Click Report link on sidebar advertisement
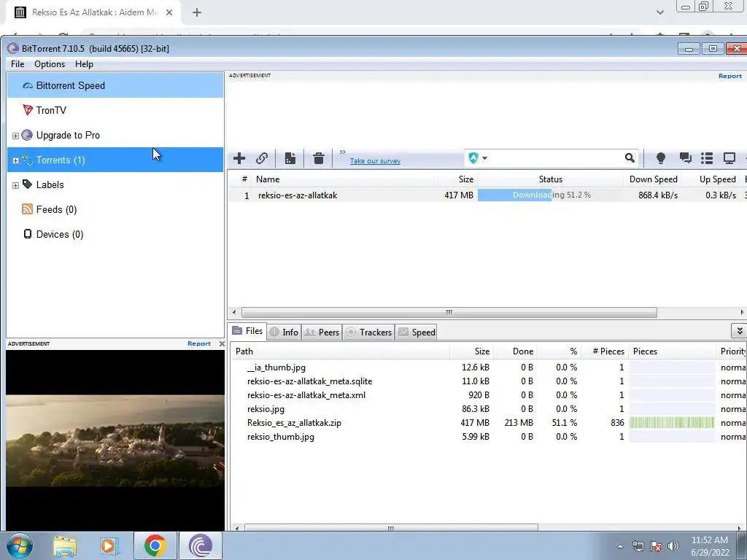747x560 pixels. point(198,344)
